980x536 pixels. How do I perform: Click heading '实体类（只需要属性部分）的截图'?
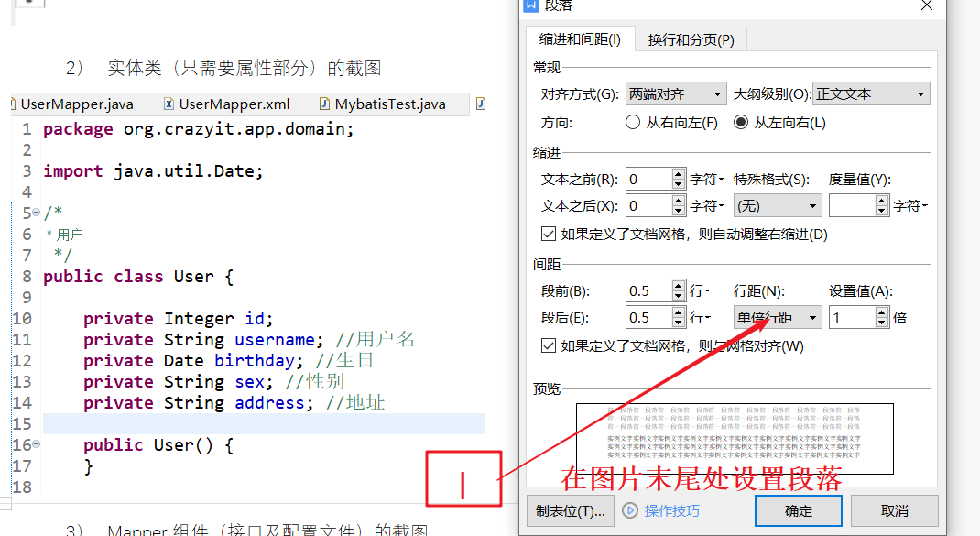coord(245,68)
